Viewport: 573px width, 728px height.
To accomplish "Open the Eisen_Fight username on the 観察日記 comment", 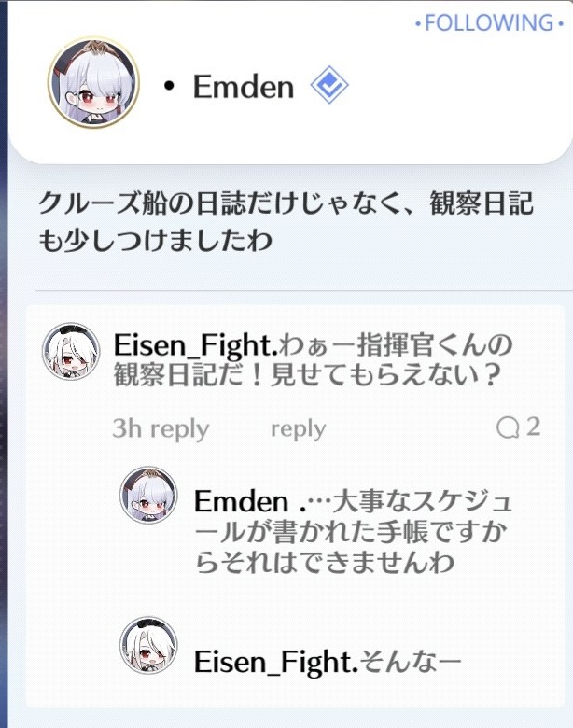I will [x=195, y=345].
